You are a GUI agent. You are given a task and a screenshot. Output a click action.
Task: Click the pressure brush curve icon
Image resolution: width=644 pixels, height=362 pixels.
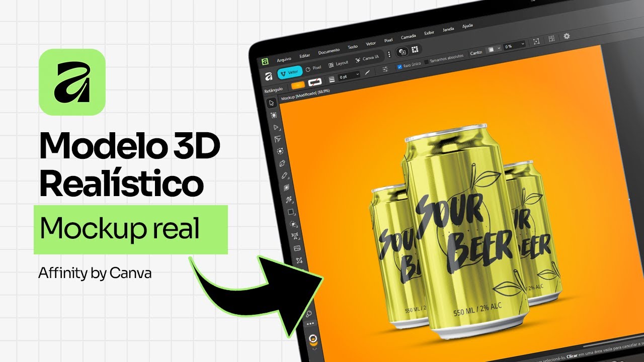[368, 72]
